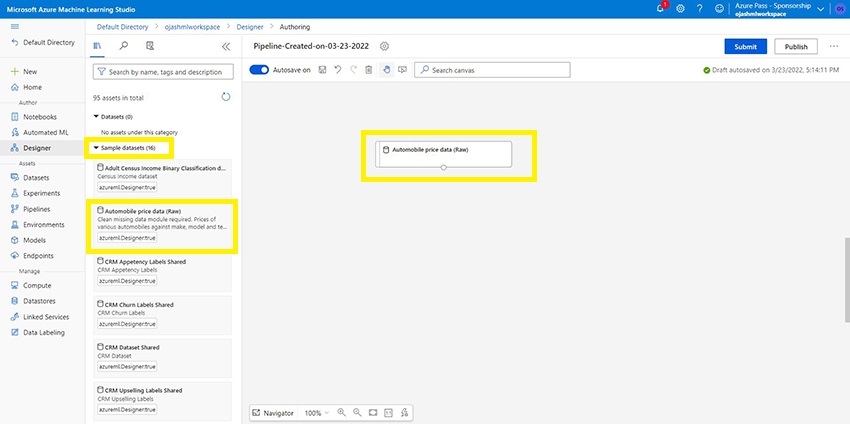
Task: Redo the canvas action
Action: tap(353, 70)
